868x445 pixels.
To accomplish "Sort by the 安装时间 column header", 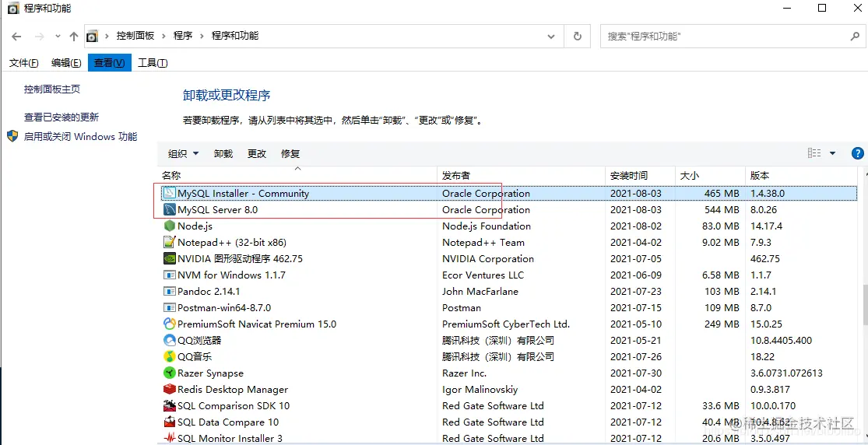I will 640,176.
